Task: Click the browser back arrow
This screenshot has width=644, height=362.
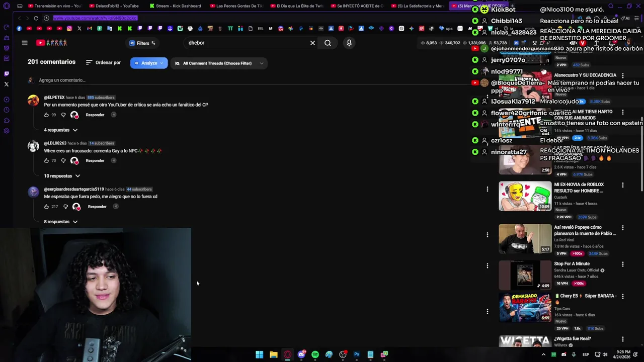Action: click(x=20, y=18)
